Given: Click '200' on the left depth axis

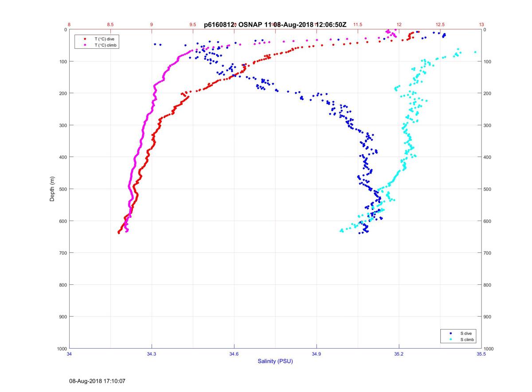Looking at the screenshot, I should click(x=63, y=93).
